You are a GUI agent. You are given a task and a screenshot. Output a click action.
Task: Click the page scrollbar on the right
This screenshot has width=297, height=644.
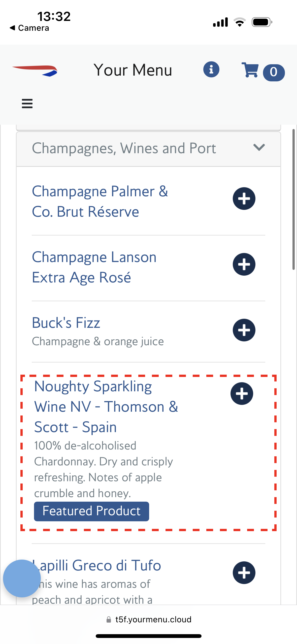(293, 199)
